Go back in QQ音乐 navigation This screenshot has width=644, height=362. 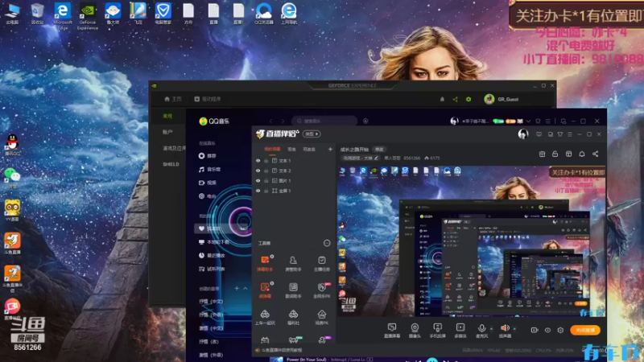click(x=270, y=121)
